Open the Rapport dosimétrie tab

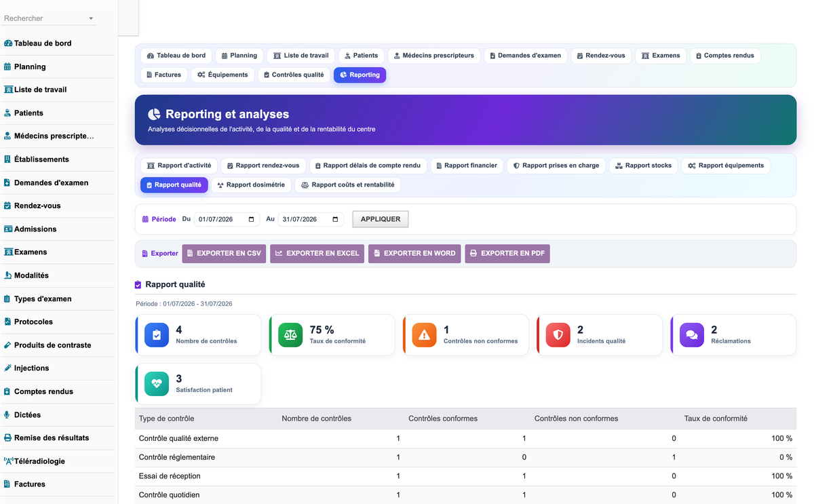click(251, 185)
